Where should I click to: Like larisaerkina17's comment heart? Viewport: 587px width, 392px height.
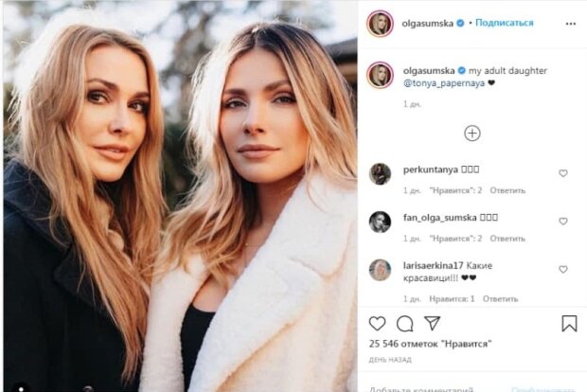coord(563,269)
